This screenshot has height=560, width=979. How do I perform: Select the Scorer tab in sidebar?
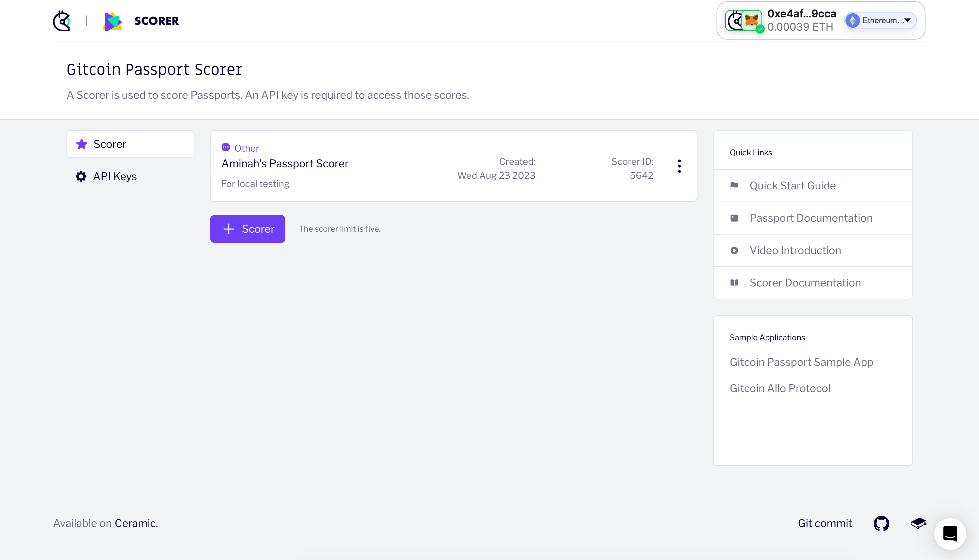(x=131, y=144)
